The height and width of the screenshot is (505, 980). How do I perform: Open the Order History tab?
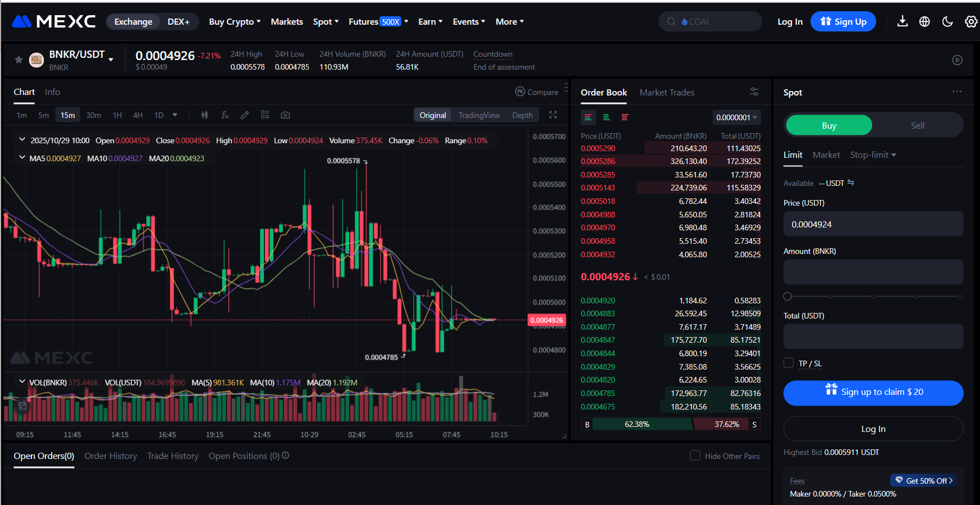click(111, 456)
